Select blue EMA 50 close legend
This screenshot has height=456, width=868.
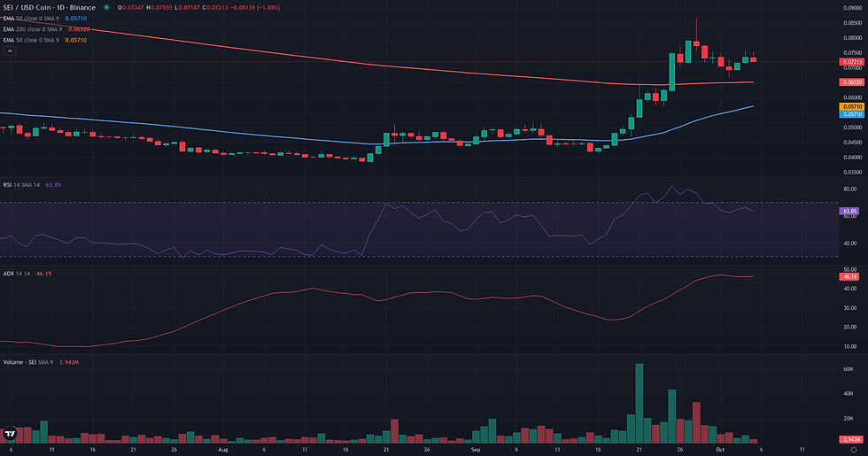pos(45,19)
